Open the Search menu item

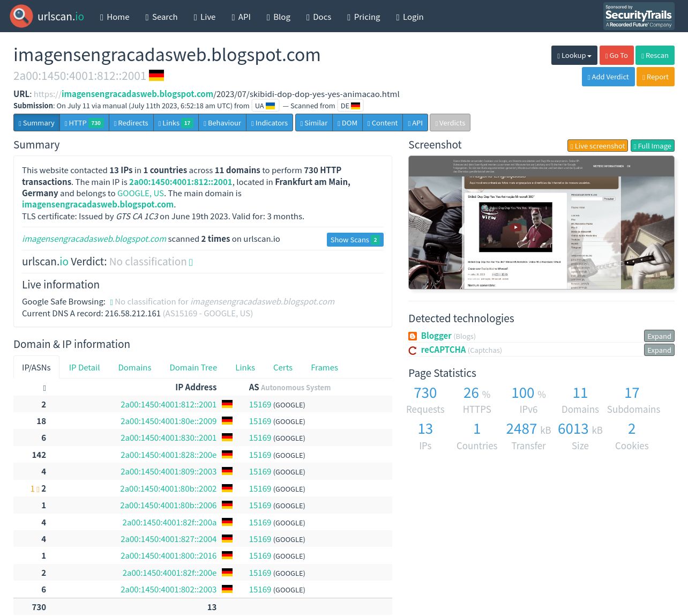pyautogui.click(x=161, y=17)
